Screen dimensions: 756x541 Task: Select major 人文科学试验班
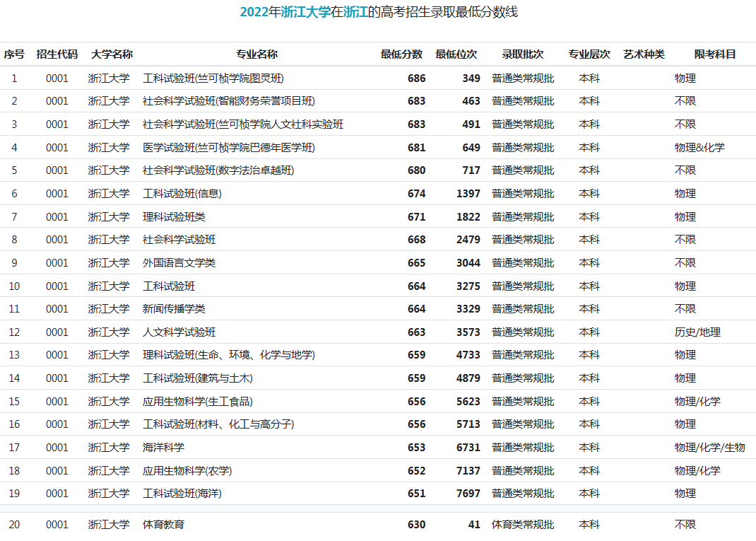179,332
